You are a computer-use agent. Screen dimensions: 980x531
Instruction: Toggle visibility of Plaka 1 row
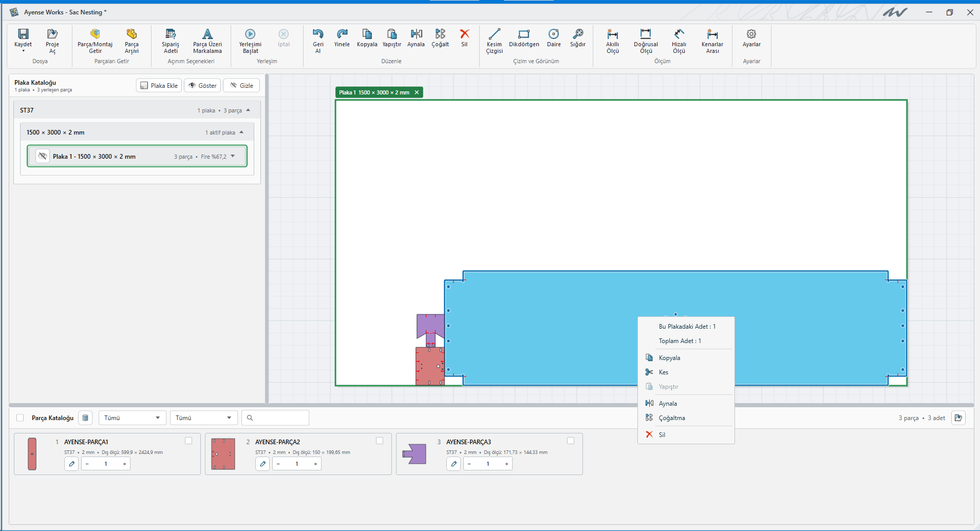[x=43, y=156]
